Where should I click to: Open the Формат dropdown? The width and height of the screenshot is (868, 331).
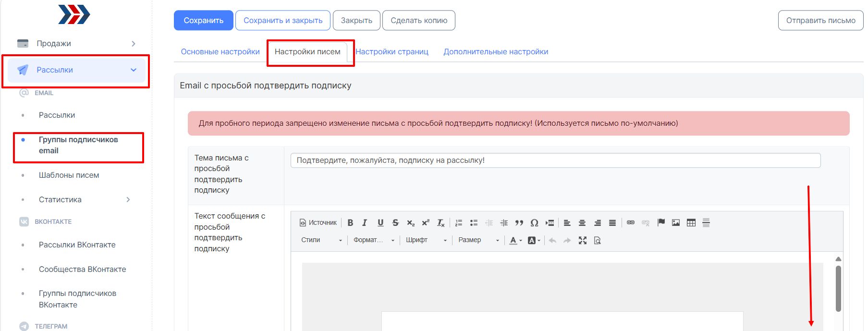[x=374, y=240]
